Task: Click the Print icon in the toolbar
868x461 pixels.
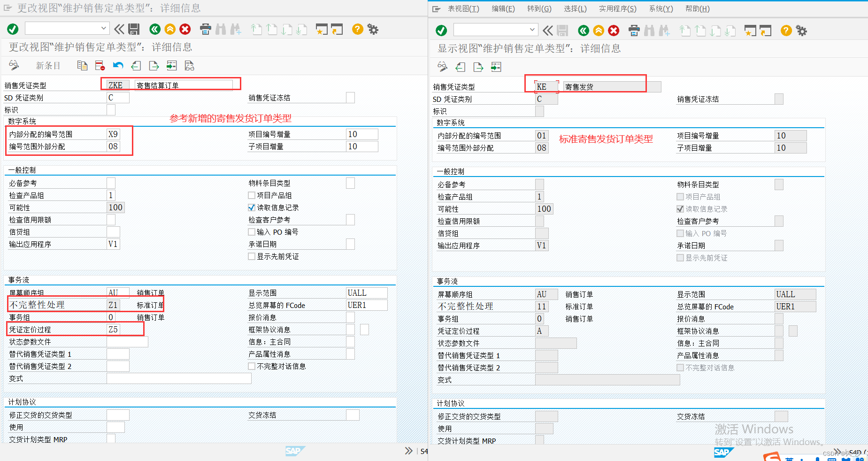Action: coord(205,29)
